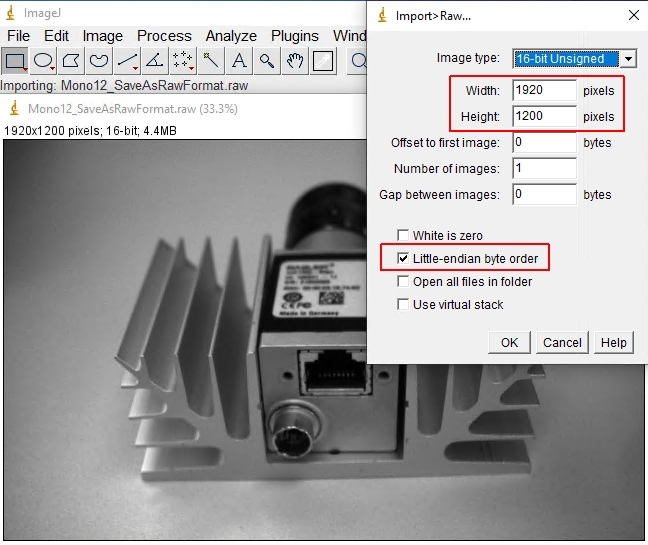Click the Mono12_SaveAsRawFormat.raw window title
Image resolution: width=648 pixels, height=545 pixels.
point(133,109)
